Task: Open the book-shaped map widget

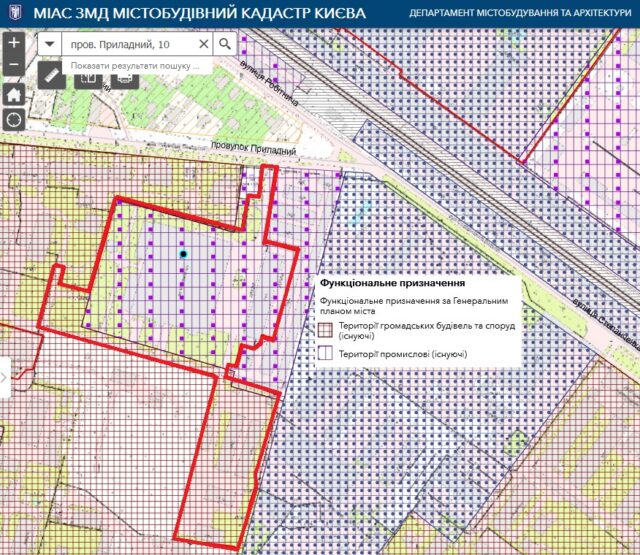Action: coord(88,79)
